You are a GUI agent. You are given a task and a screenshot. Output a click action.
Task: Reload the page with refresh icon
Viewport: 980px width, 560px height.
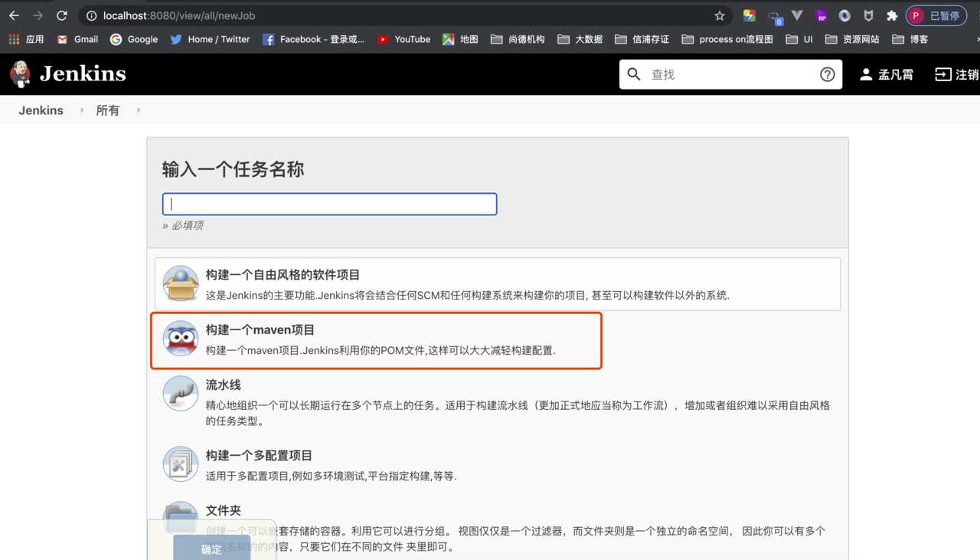(x=62, y=15)
